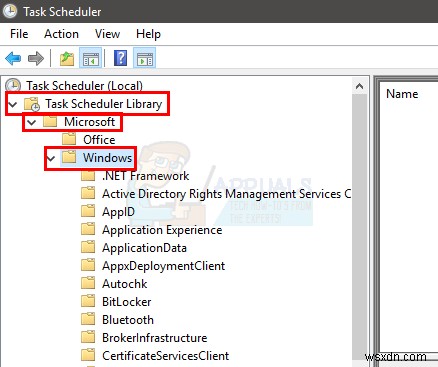The width and height of the screenshot is (438, 367).
Task: Open the File menu
Action: click(x=19, y=34)
